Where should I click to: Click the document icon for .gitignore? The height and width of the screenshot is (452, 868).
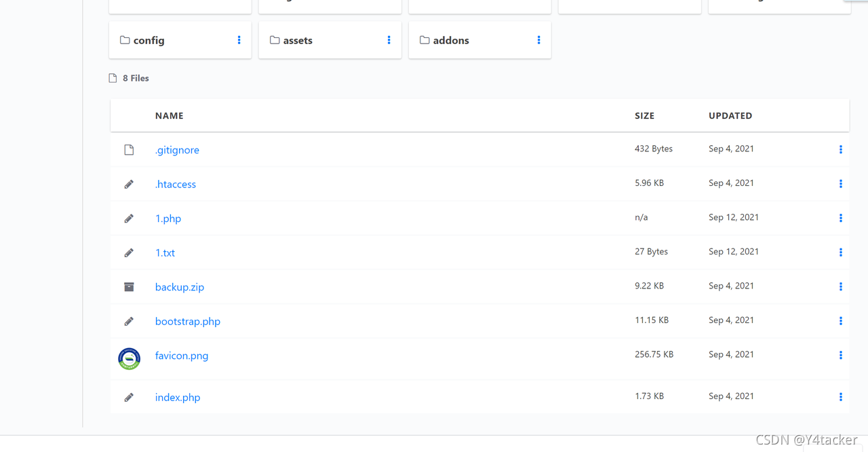129,149
